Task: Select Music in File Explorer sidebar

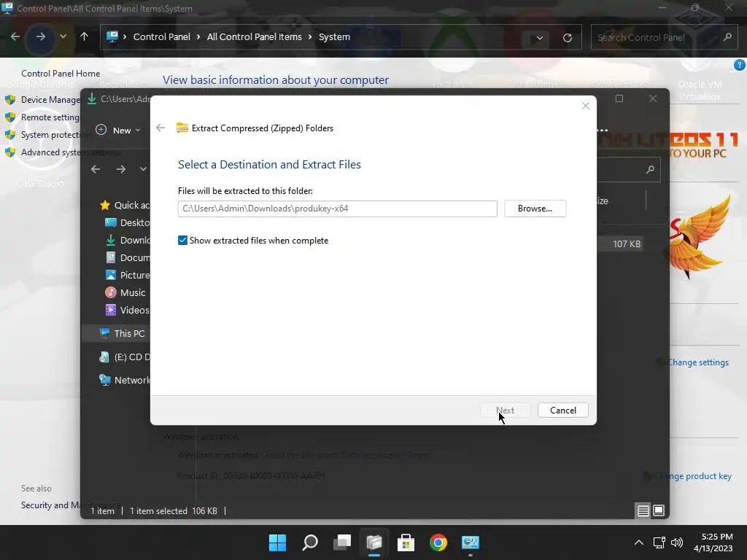Action: tap(125, 293)
